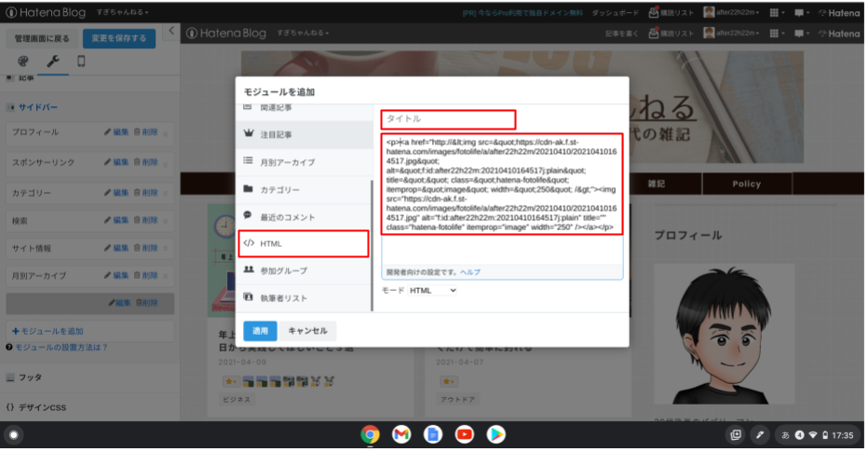This screenshot has height=452, width=868.
Task: Click the Hatena Blog logo top left
Action: [46, 12]
